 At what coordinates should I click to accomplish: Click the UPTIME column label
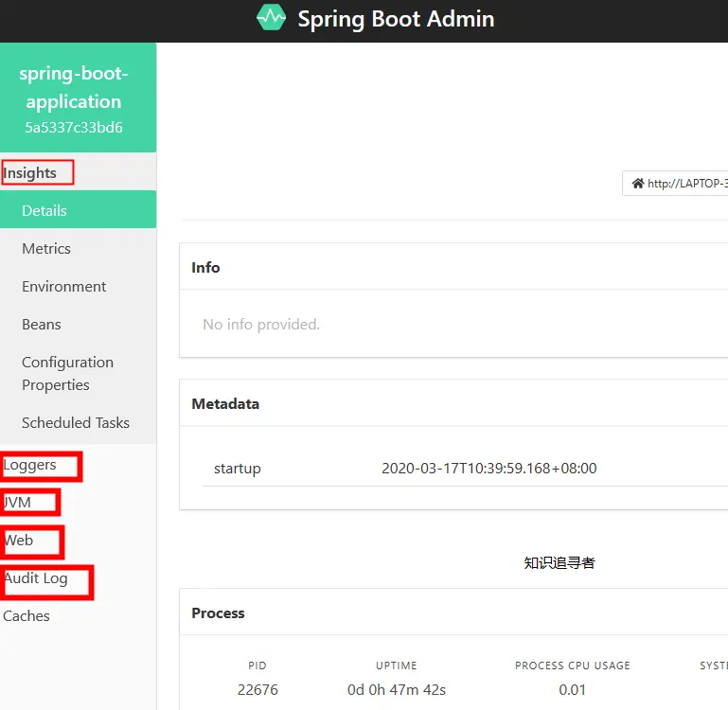396,666
